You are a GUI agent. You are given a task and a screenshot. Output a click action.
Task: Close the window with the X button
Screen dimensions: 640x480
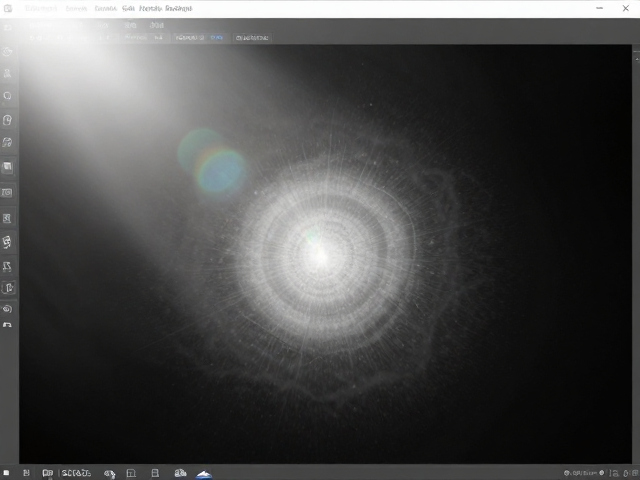click(625, 8)
